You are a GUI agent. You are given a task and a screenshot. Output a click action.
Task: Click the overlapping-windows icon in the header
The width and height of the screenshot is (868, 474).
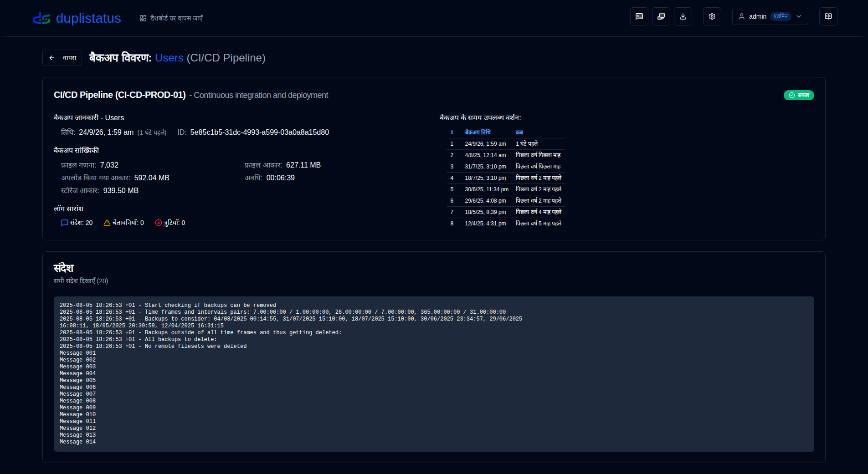(661, 16)
